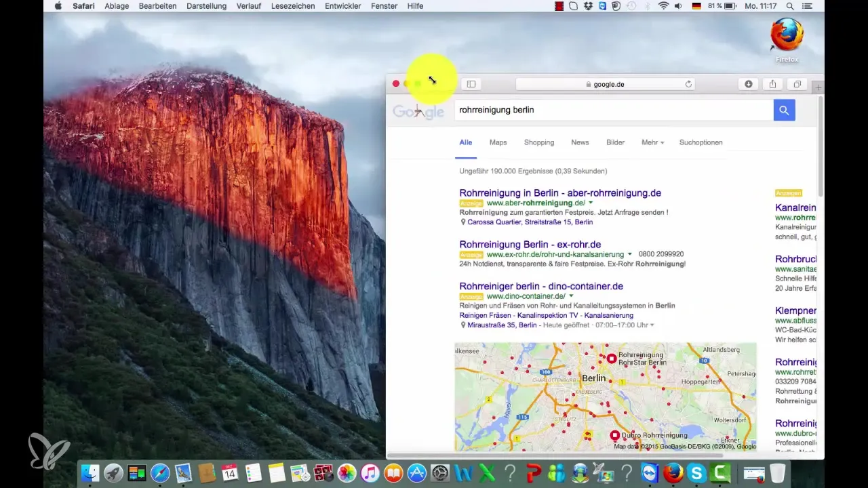Open Calendar in the dock
Viewport: 868px width, 488px height.
[230, 472]
